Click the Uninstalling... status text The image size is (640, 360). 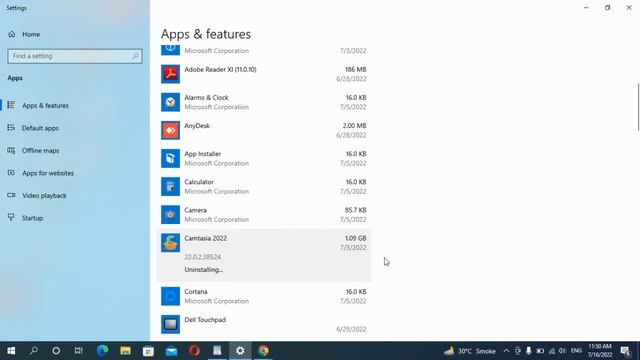[x=204, y=270]
